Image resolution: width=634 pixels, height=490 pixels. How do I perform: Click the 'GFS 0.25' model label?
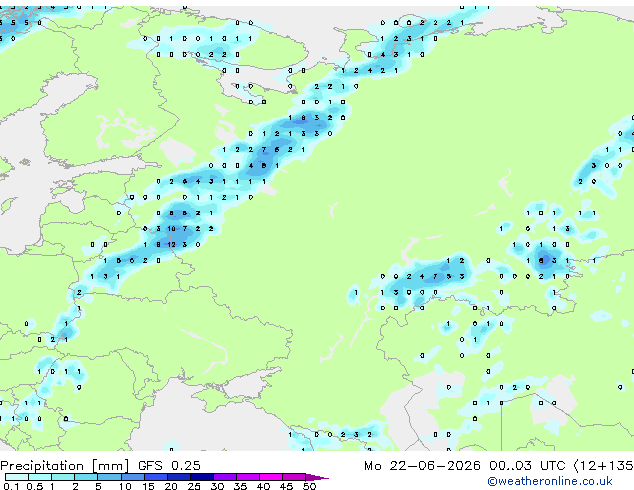pyautogui.click(x=169, y=465)
